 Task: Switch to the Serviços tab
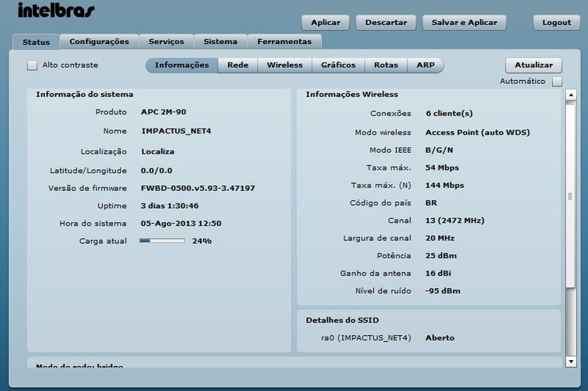click(166, 42)
